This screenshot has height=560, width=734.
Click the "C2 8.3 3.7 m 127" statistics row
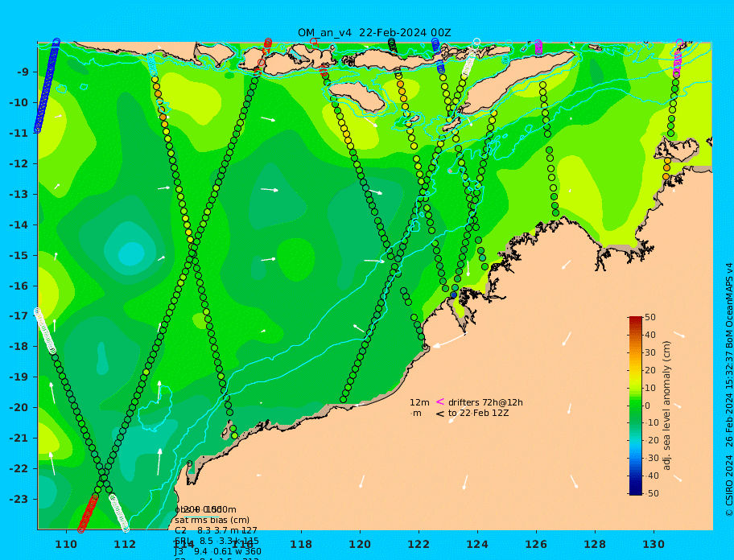216,530
